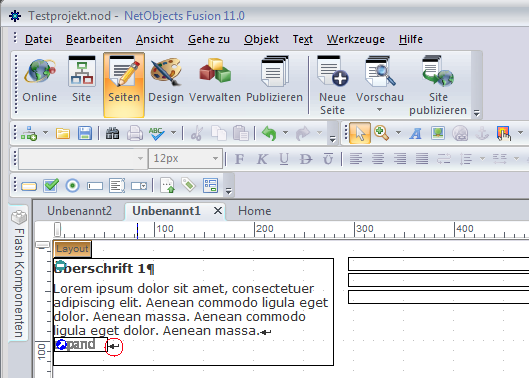Open the Flash Komponenten side panel
529x378 pixels.
[19, 274]
